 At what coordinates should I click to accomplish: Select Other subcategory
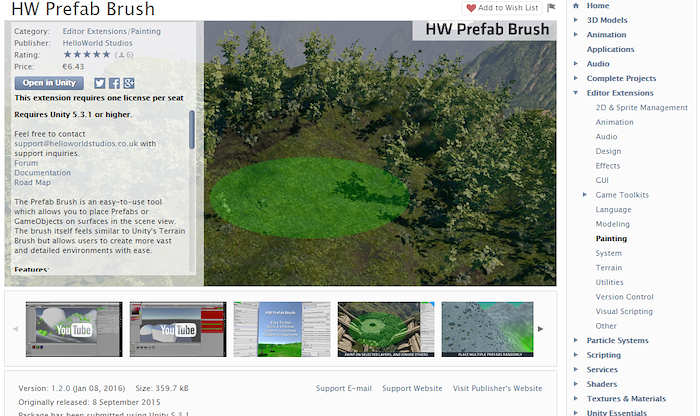click(x=606, y=326)
